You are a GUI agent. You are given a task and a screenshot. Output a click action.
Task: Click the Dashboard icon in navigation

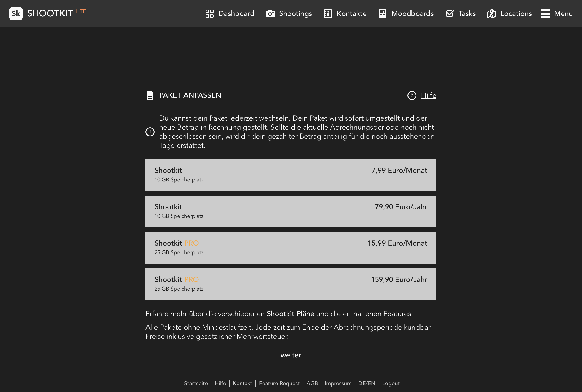pos(209,14)
